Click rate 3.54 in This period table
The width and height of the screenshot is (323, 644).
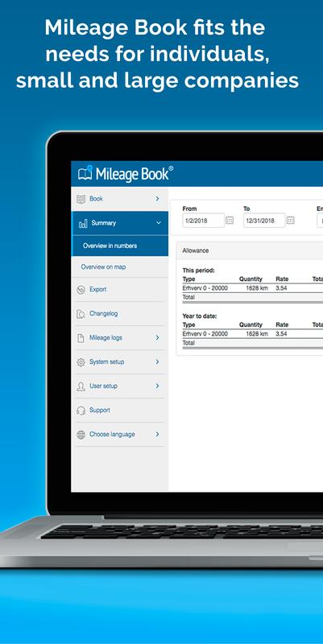click(281, 288)
